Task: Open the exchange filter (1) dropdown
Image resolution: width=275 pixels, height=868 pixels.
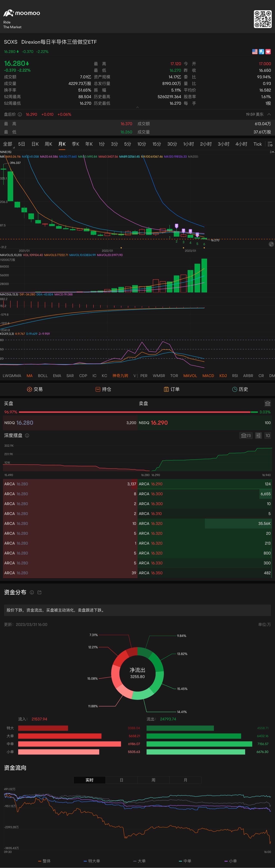Action: [246, 435]
